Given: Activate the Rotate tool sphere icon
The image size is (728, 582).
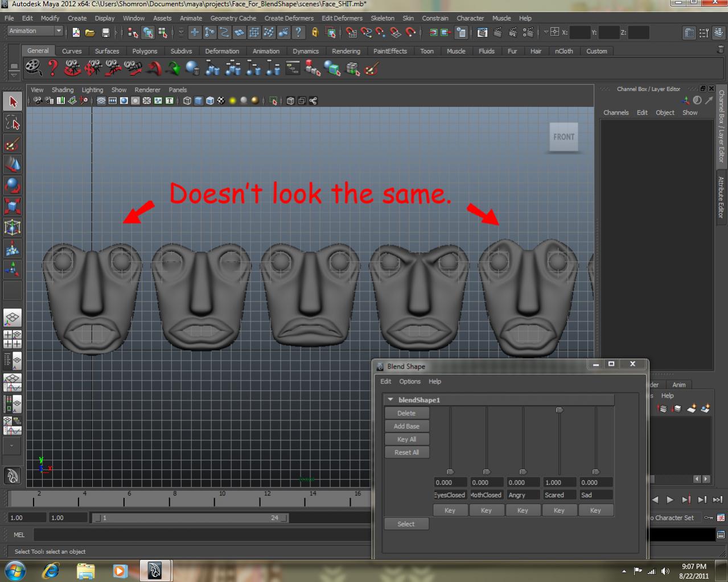Looking at the screenshot, I should point(13,185).
